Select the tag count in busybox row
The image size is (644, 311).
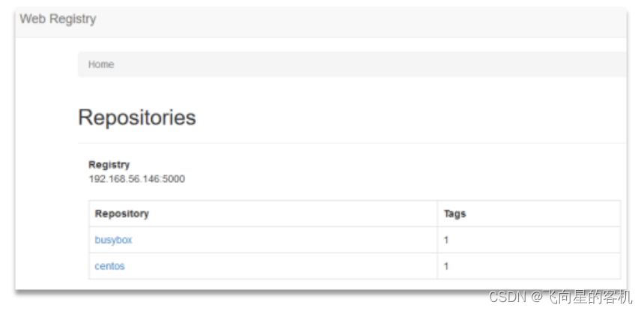[x=446, y=240]
